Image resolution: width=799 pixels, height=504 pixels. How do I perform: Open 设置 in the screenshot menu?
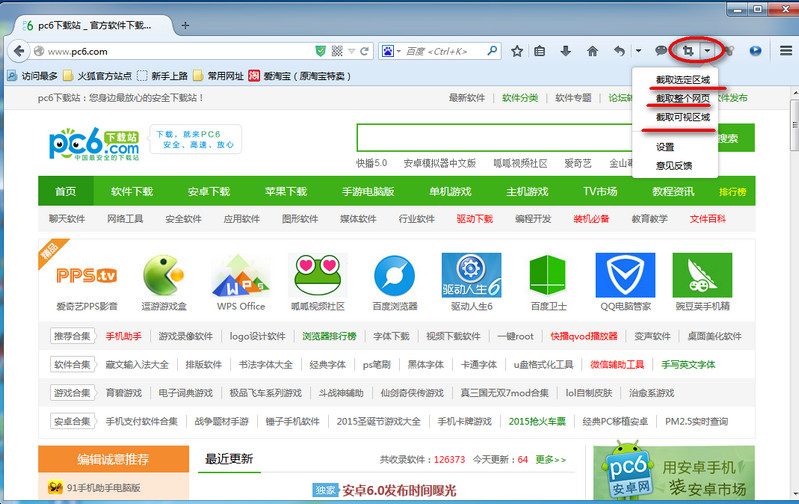pyautogui.click(x=665, y=146)
